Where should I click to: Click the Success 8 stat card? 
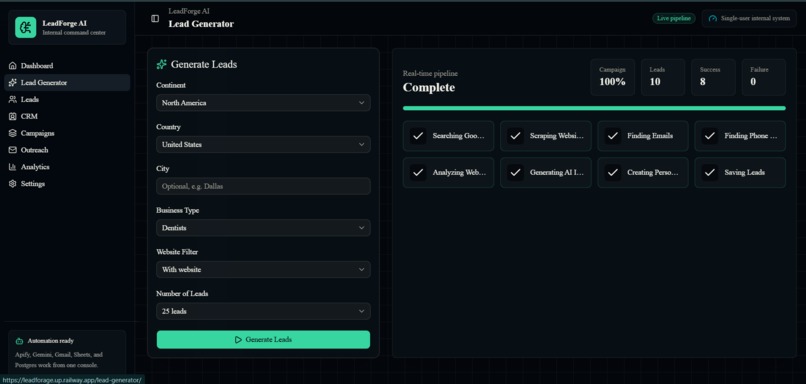coord(713,77)
